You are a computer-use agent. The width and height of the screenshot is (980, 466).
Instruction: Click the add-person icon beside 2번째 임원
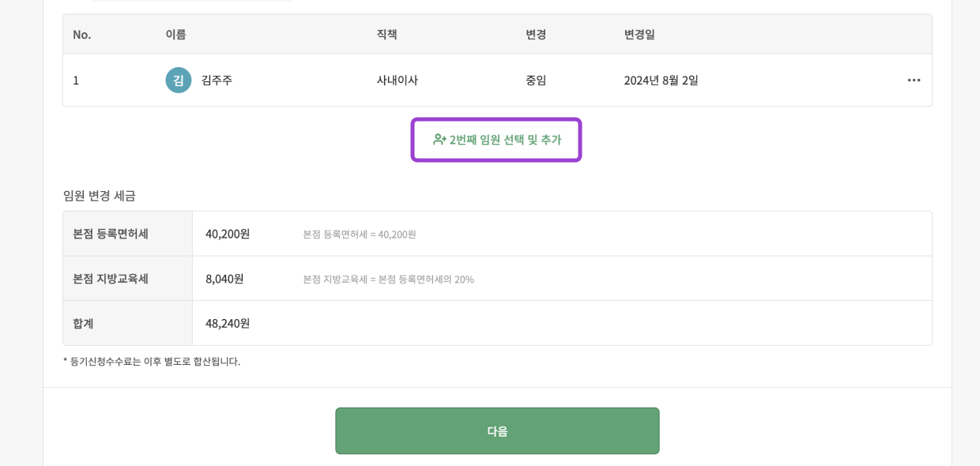coord(439,140)
